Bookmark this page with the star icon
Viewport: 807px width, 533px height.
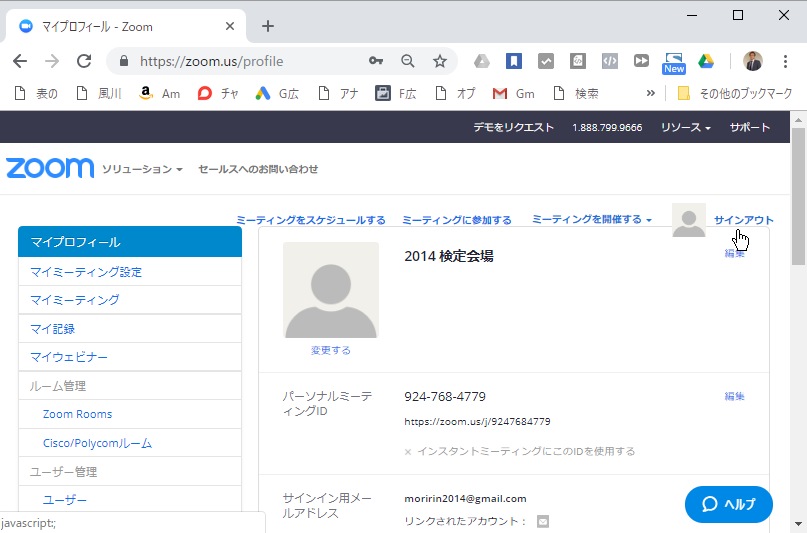pos(440,61)
